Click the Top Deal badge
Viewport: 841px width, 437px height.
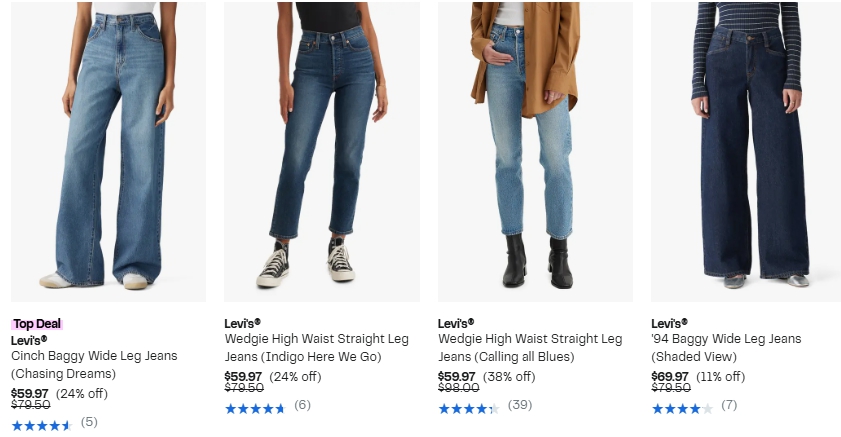37,324
